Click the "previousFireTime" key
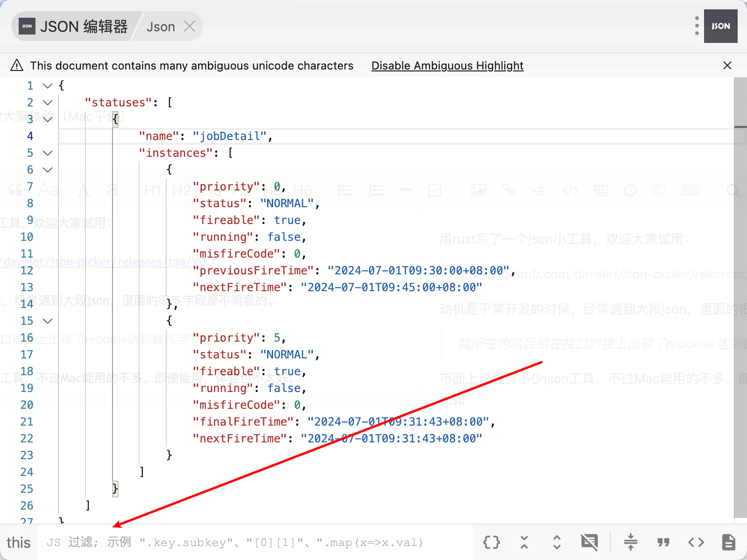The width and height of the screenshot is (747, 560). (x=254, y=271)
